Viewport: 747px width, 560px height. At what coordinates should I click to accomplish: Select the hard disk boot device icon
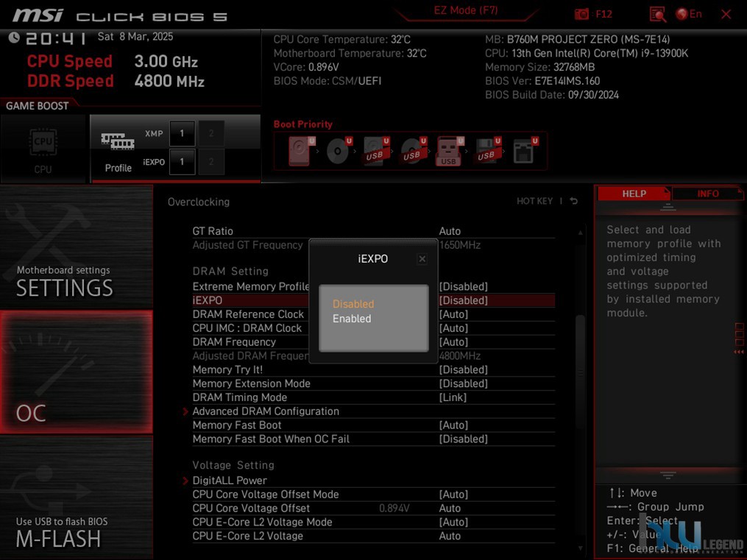click(x=300, y=151)
